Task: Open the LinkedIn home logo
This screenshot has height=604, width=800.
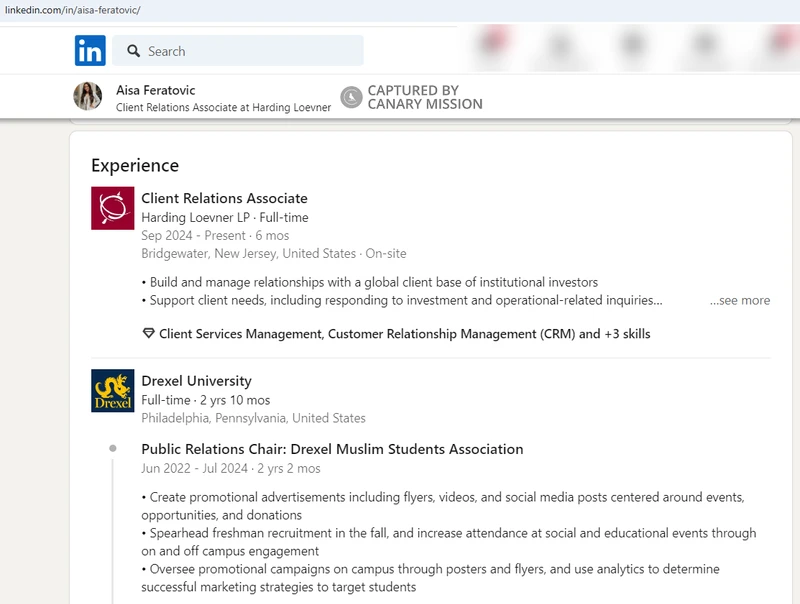Action: coord(90,51)
